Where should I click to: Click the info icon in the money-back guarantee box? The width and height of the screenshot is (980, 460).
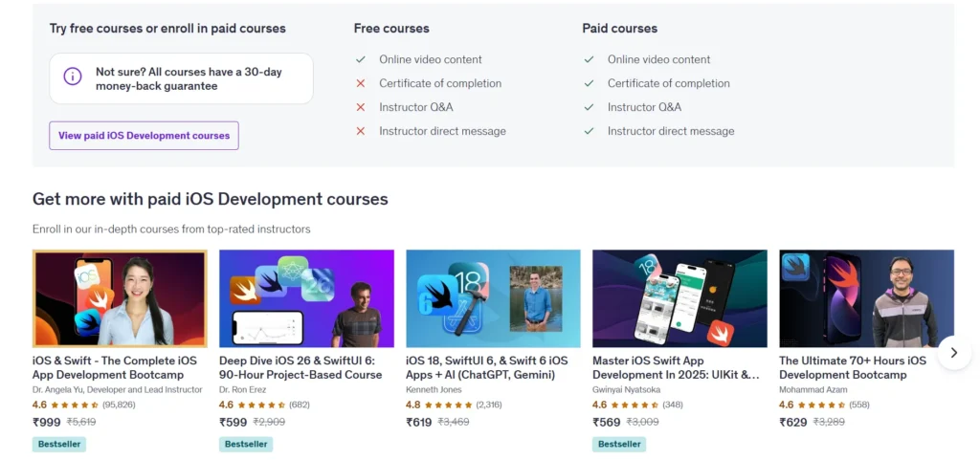(x=73, y=77)
